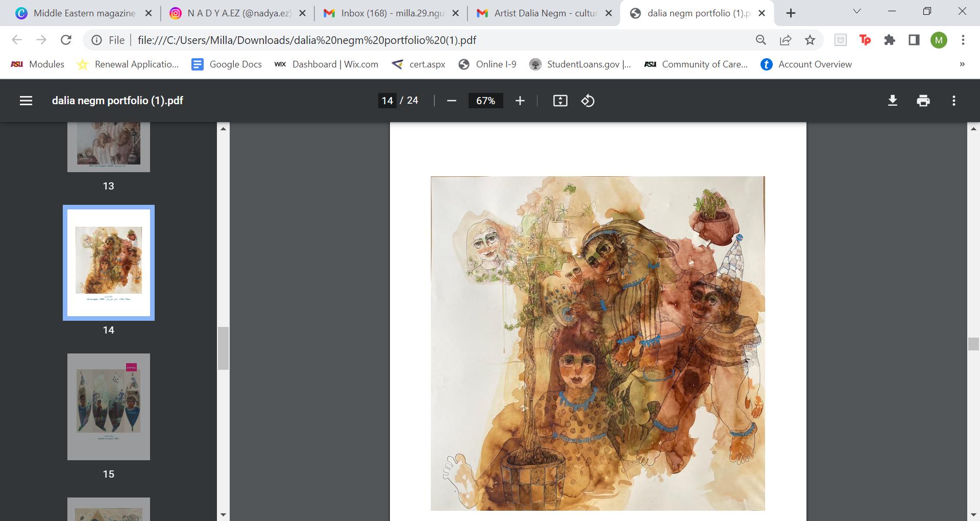Minimize the Chrome window
980x521 pixels.
pyautogui.click(x=892, y=11)
